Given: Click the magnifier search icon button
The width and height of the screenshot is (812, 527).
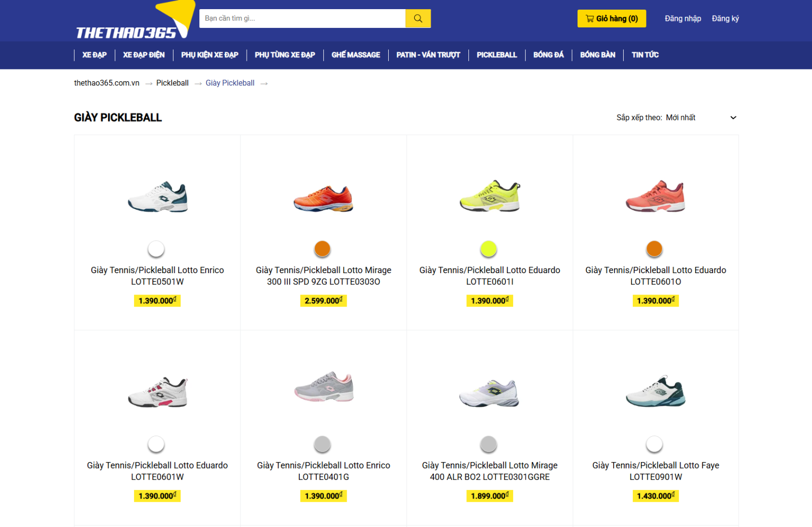Looking at the screenshot, I should pos(418,19).
